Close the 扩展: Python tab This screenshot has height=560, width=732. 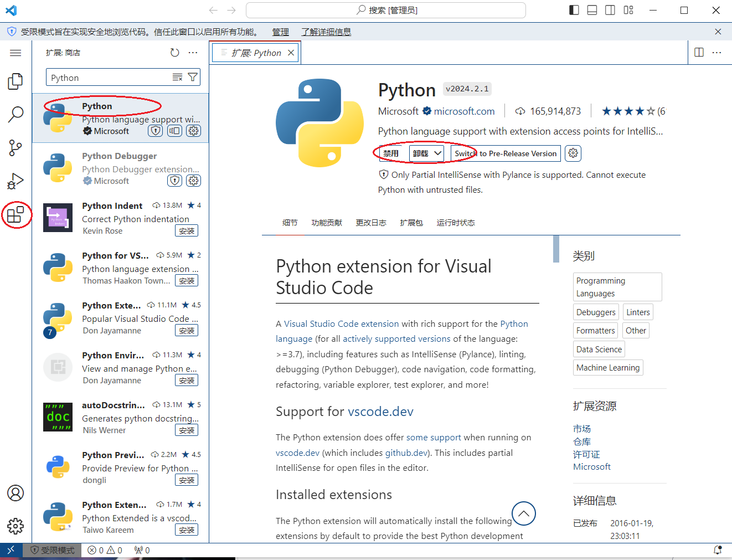(291, 53)
